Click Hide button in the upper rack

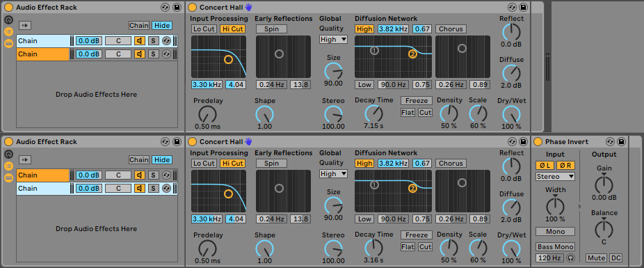pos(162,26)
